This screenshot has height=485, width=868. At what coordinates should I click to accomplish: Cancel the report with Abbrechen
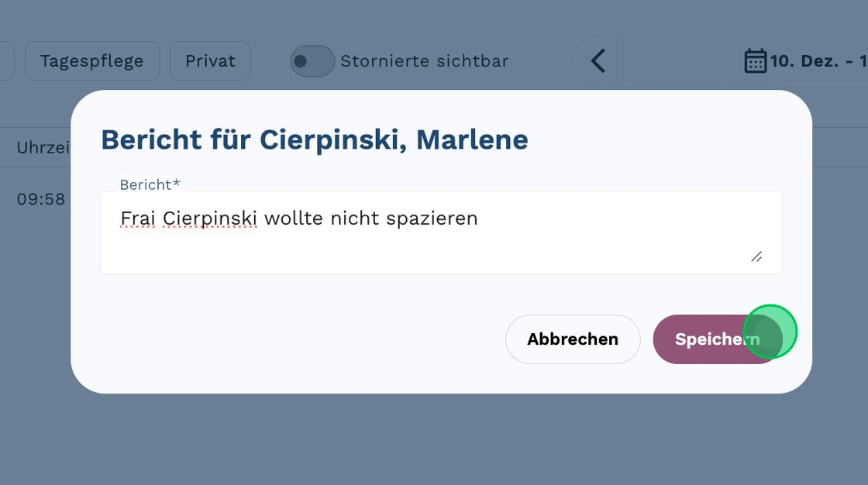[573, 339]
